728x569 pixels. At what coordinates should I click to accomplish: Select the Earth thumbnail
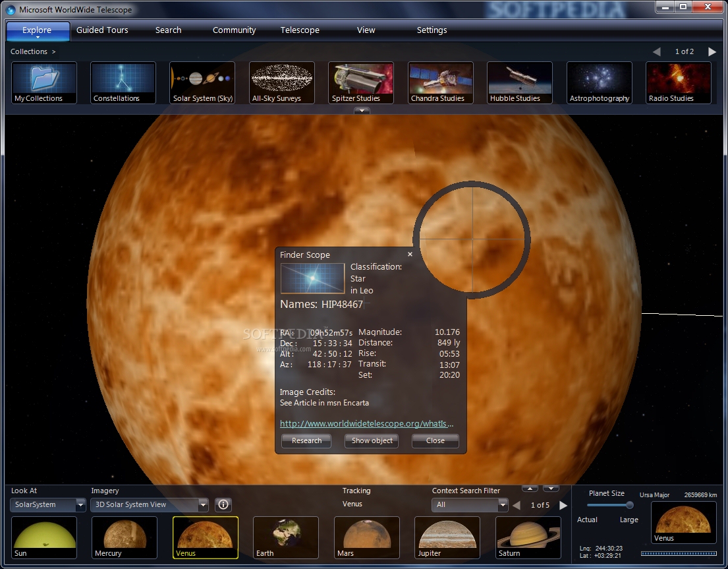point(286,537)
